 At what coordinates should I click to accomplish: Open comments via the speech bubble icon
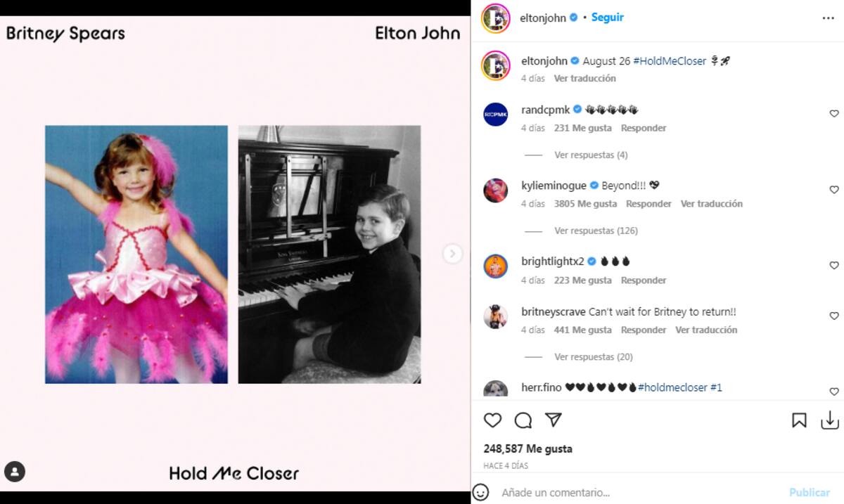(x=523, y=420)
